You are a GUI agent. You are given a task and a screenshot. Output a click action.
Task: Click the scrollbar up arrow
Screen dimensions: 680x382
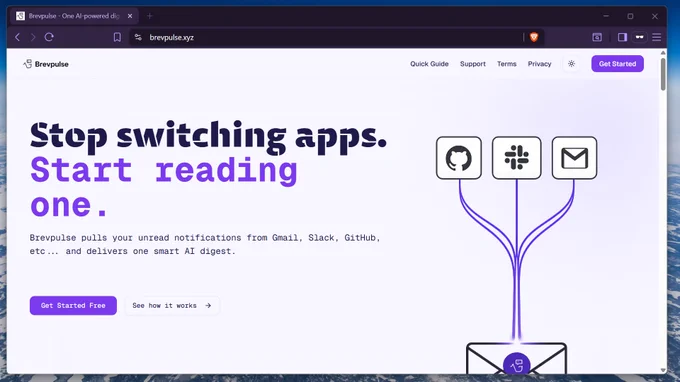tap(663, 52)
